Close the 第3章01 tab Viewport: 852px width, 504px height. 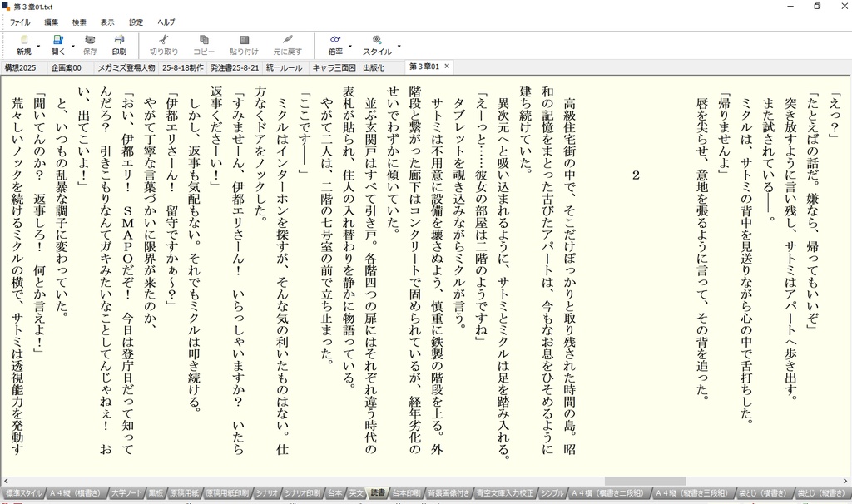(x=447, y=67)
